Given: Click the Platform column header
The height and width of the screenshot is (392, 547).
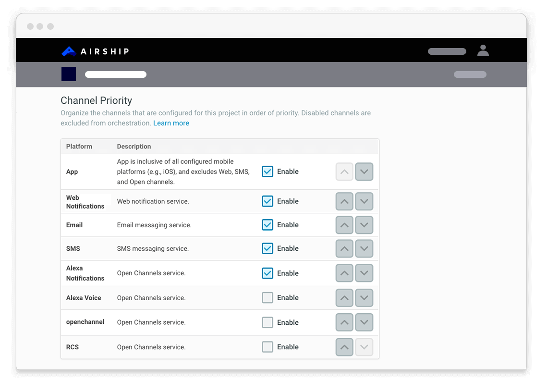Looking at the screenshot, I should (79, 147).
